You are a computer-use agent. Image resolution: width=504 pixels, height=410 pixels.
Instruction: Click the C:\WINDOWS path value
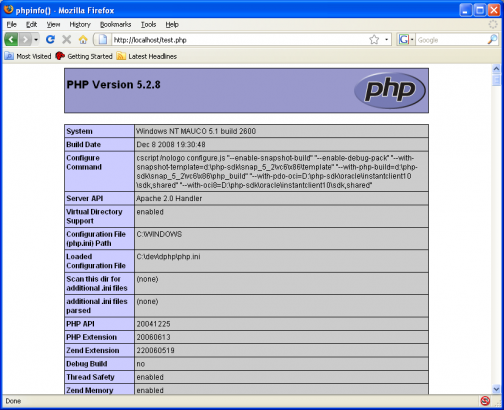(x=159, y=234)
